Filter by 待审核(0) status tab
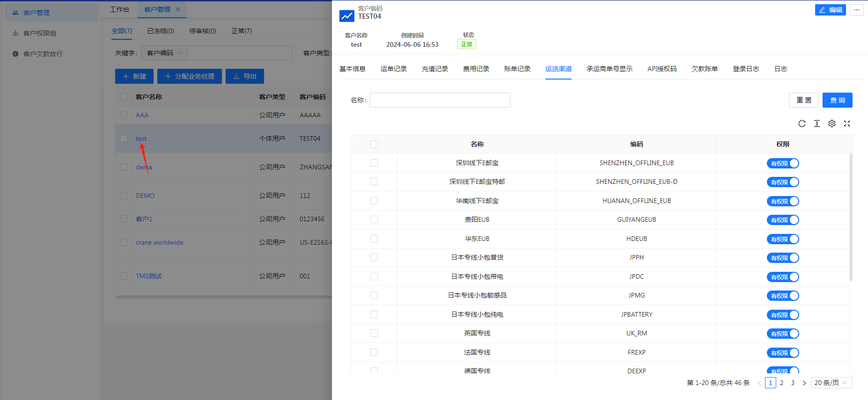 click(203, 31)
